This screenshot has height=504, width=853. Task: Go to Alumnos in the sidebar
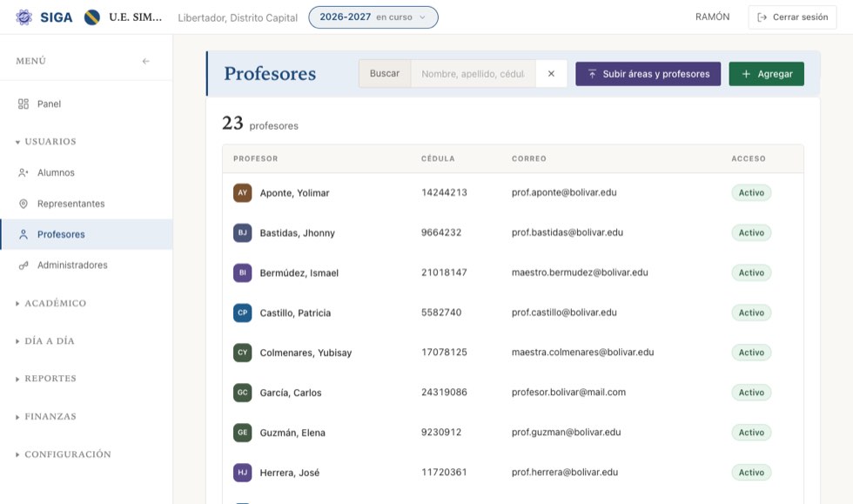coord(86,173)
